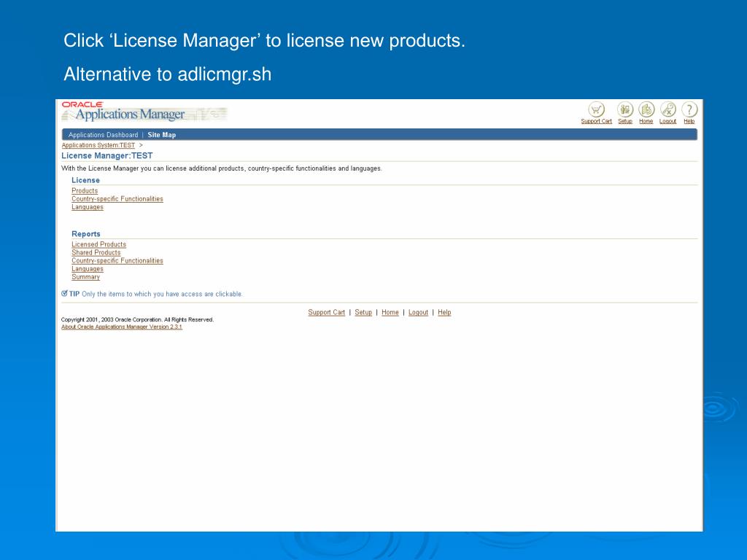Open Help question mark icon
This screenshot has width=747, height=560.
click(x=689, y=109)
